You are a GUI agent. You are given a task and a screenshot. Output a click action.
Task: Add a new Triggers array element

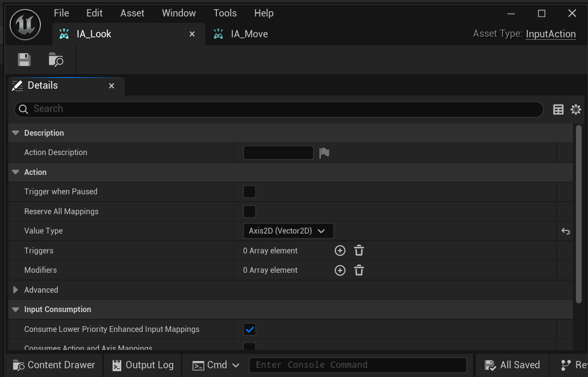click(340, 251)
